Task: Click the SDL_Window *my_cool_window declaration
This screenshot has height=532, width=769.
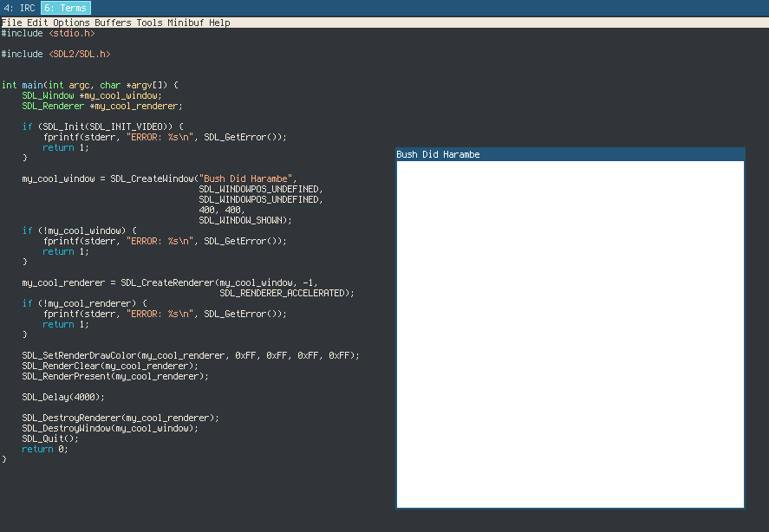Action: 92,95
